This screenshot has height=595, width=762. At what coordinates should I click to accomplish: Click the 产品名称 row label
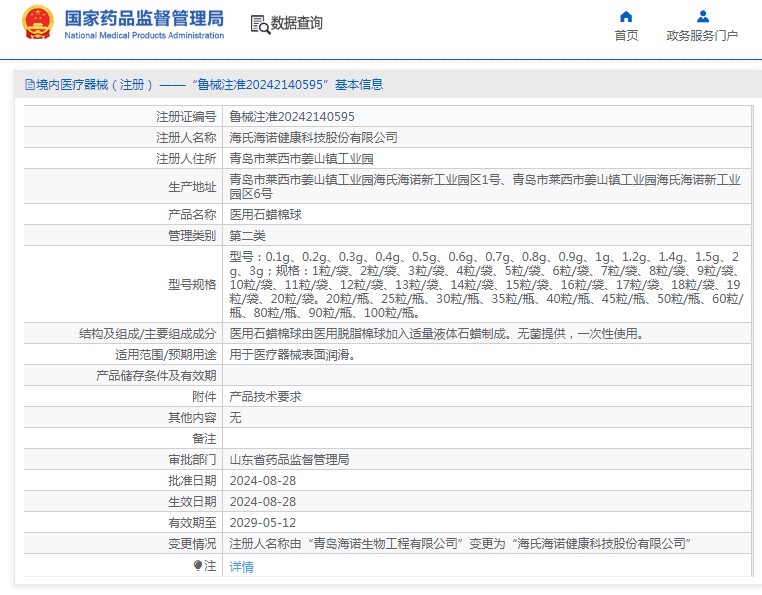192,214
